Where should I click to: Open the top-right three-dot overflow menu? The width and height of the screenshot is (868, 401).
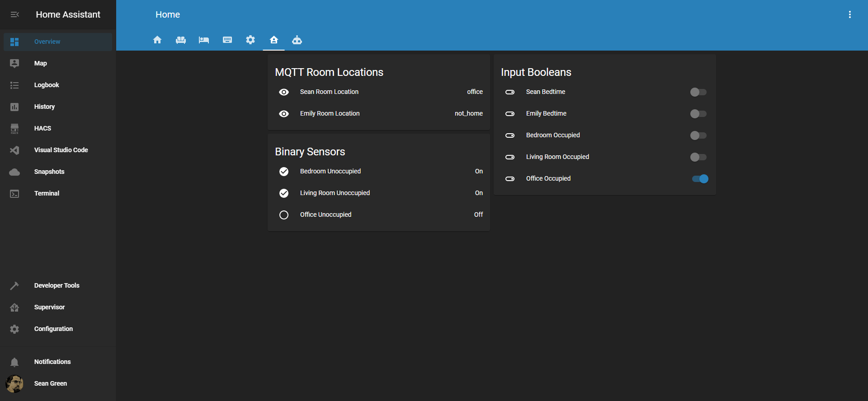850,14
